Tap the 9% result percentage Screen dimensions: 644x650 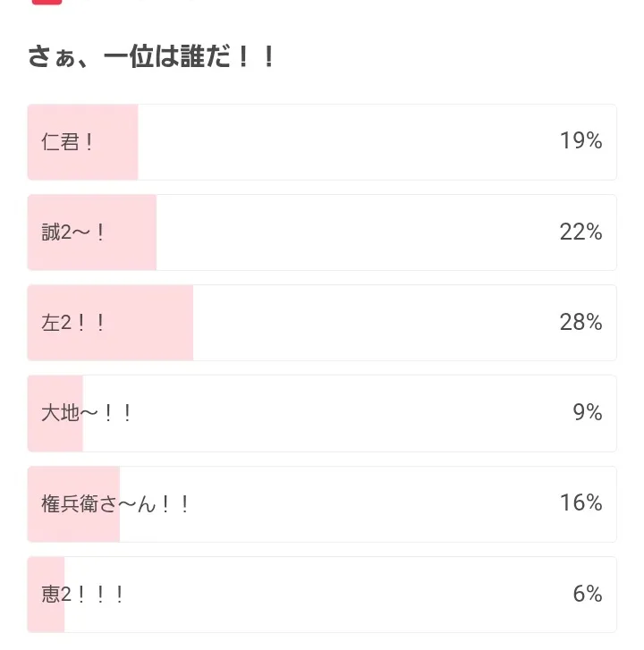(x=587, y=413)
